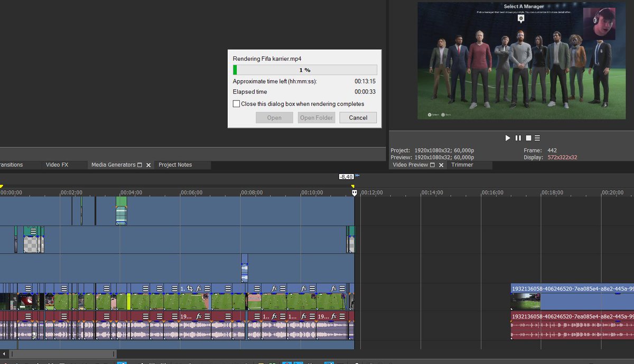Select the 1932136058 audio clip after 00:17:00
The height and width of the screenshot is (364, 634).
coord(572,325)
